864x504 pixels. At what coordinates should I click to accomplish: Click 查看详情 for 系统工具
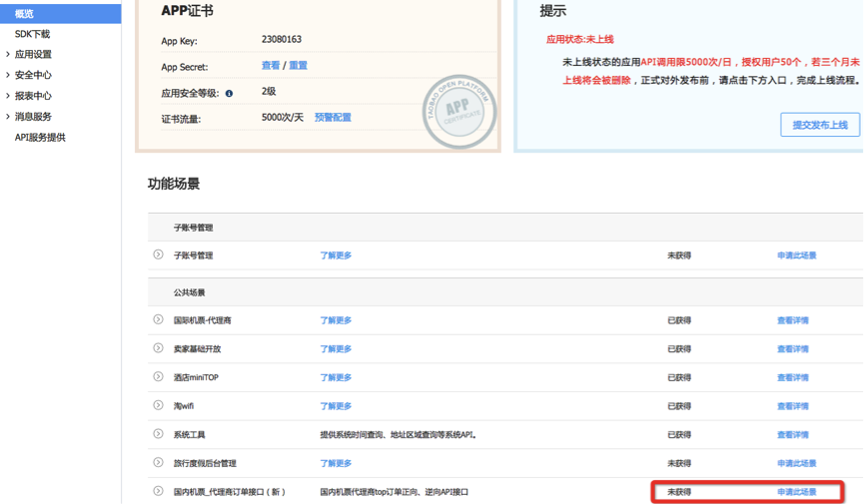[x=793, y=435]
